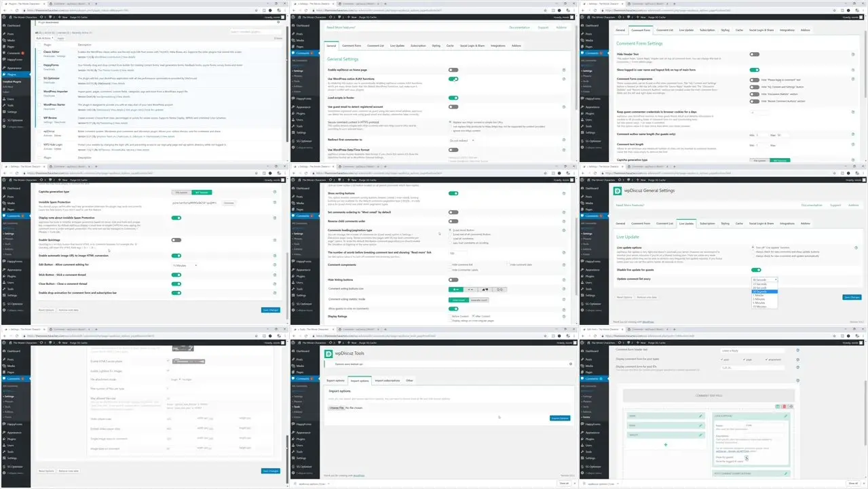The image size is (868, 489).
Task: Click help icon beside Redirect first commenter to
Action: pos(565,140)
